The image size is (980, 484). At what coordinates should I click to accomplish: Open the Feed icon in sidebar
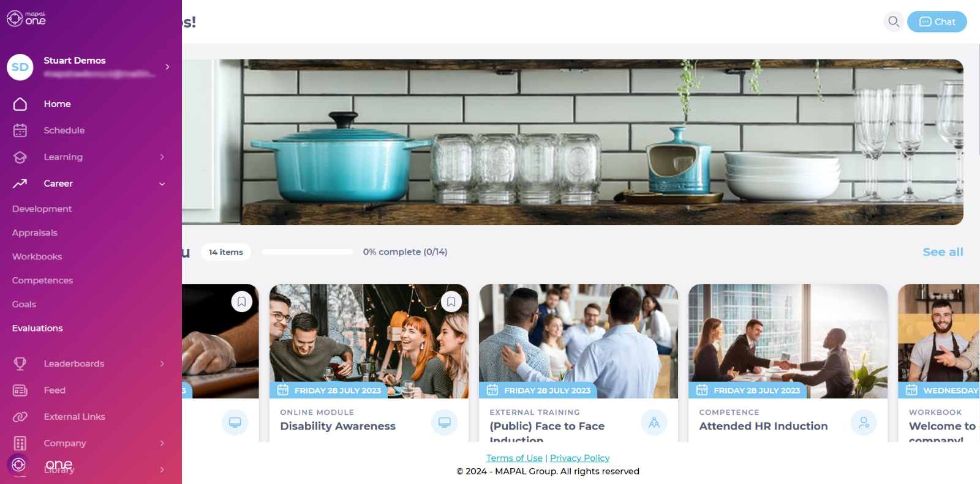pos(20,390)
